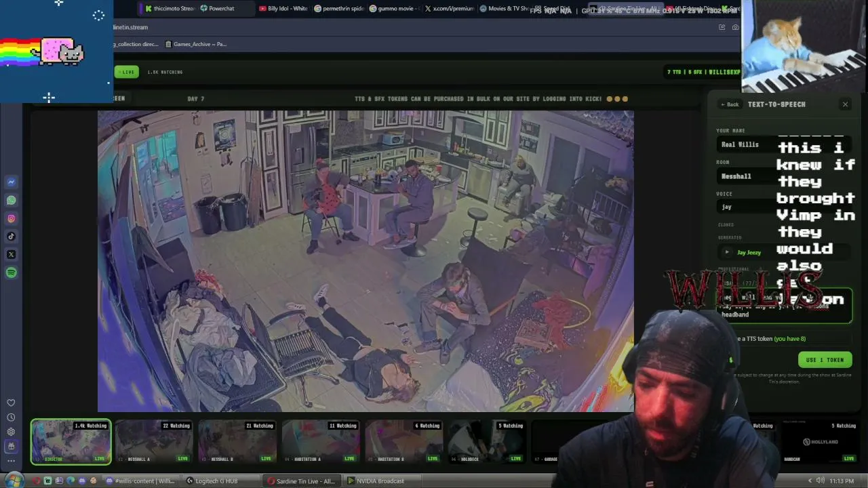
Task: Select the Director camera thumbnail
Action: 71,442
